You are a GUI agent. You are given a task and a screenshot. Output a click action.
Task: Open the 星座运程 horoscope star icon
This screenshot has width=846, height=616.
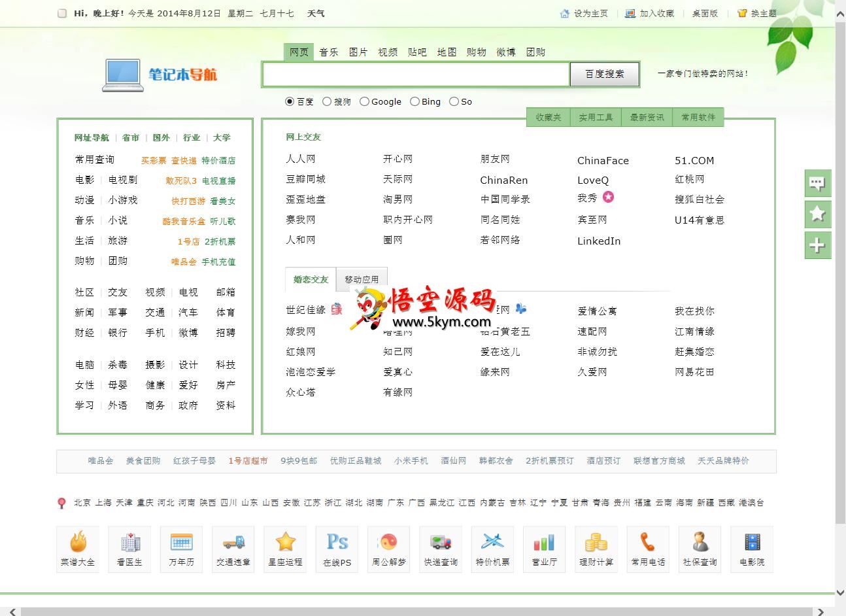(x=285, y=549)
